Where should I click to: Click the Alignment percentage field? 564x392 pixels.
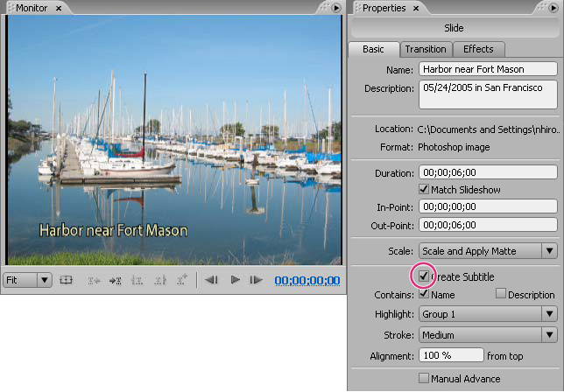[451, 355]
